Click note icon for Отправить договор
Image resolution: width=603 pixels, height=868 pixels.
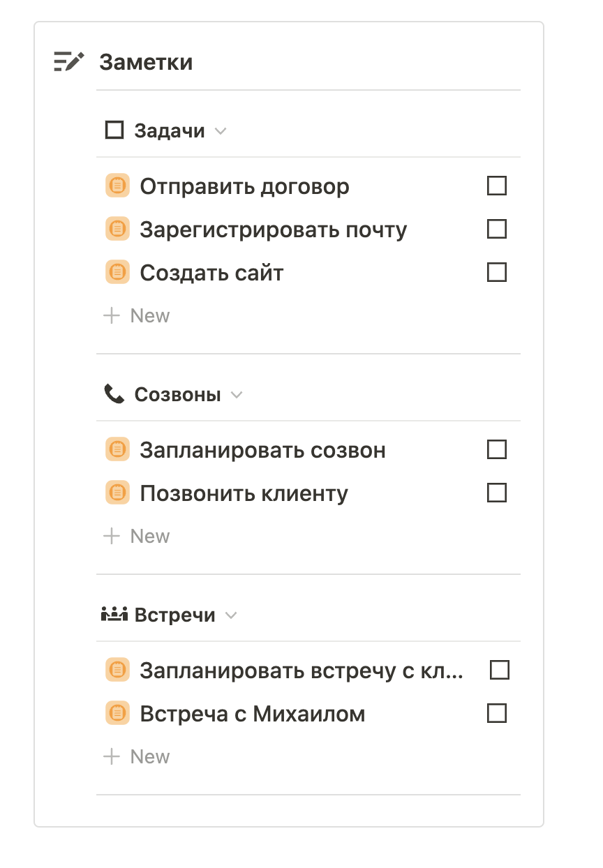tap(118, 186)
